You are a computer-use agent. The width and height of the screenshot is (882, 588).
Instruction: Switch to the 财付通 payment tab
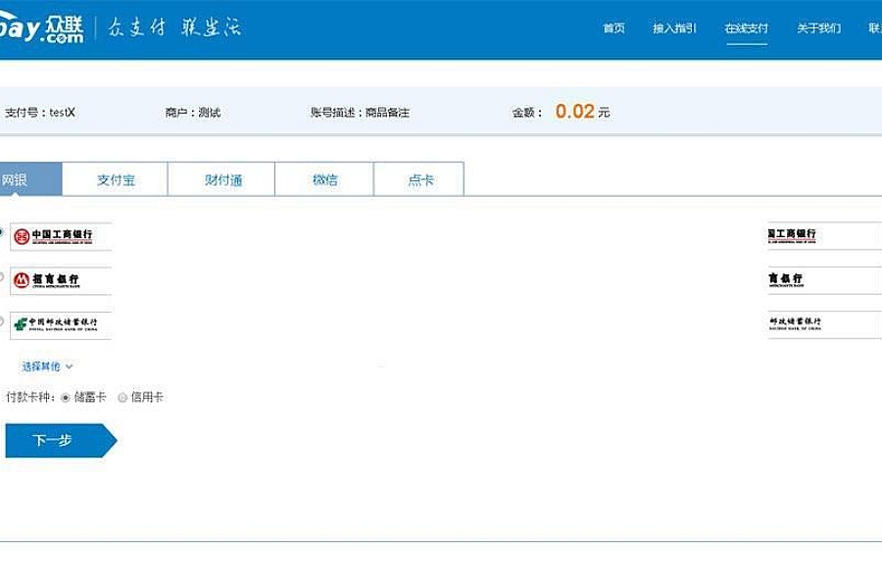point(221,179)
